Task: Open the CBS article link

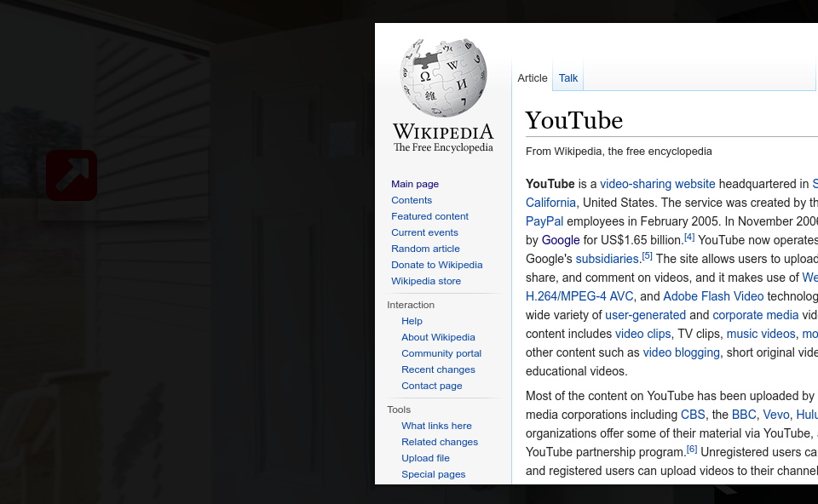Action: (693, 415)
